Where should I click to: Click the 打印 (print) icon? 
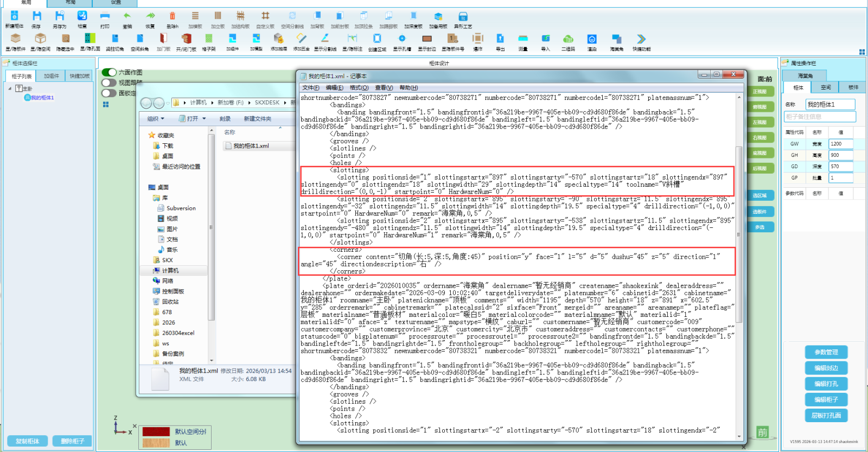pyautogui.click(x=105, y=16)
